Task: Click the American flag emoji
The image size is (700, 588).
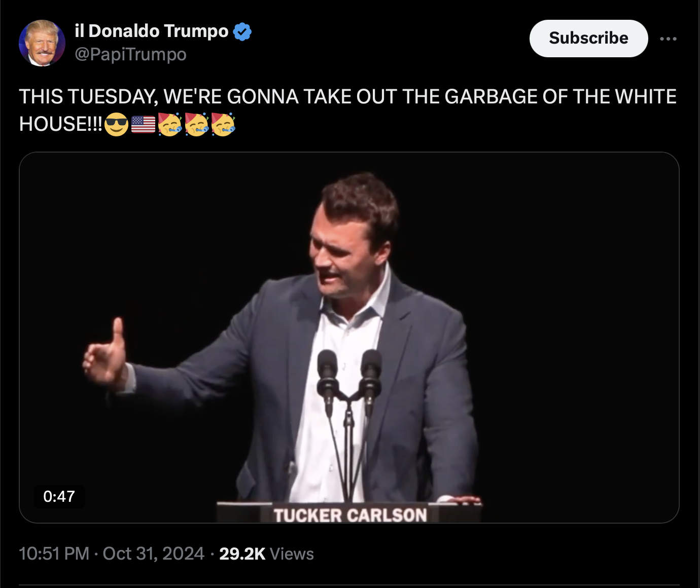Action: click(x=143, y=124)
